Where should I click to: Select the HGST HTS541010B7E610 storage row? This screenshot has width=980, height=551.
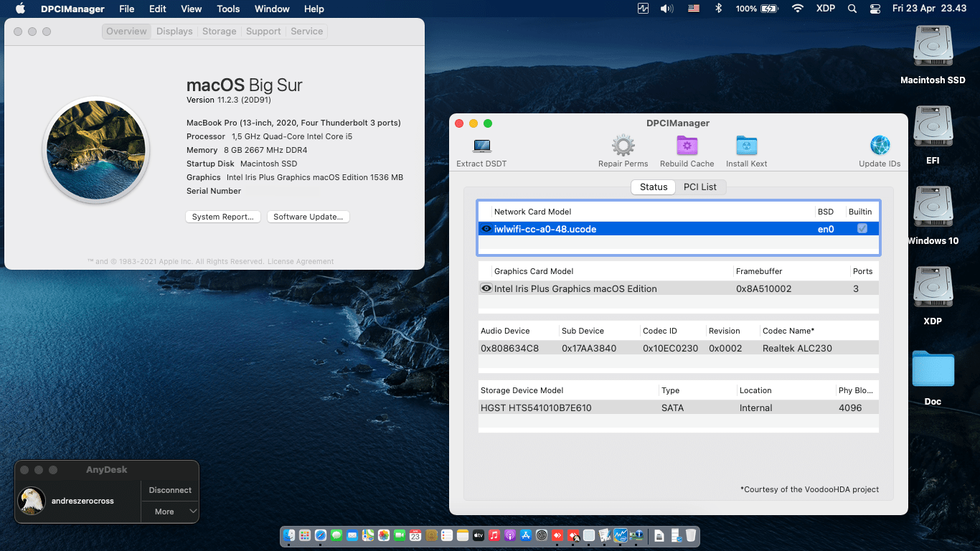pyautogui.click(x=679, y=408)
